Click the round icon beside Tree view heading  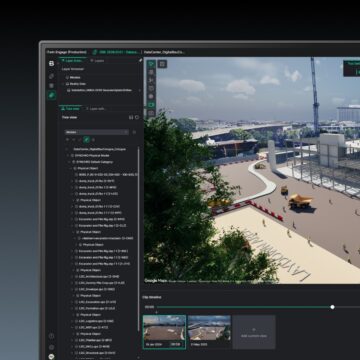click(x=137, y=117)
